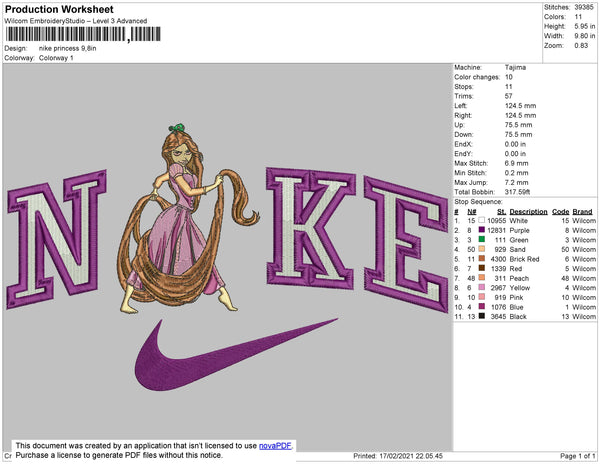
Task: Click the barcode in the worksheet header
Action: coord(83,34)
